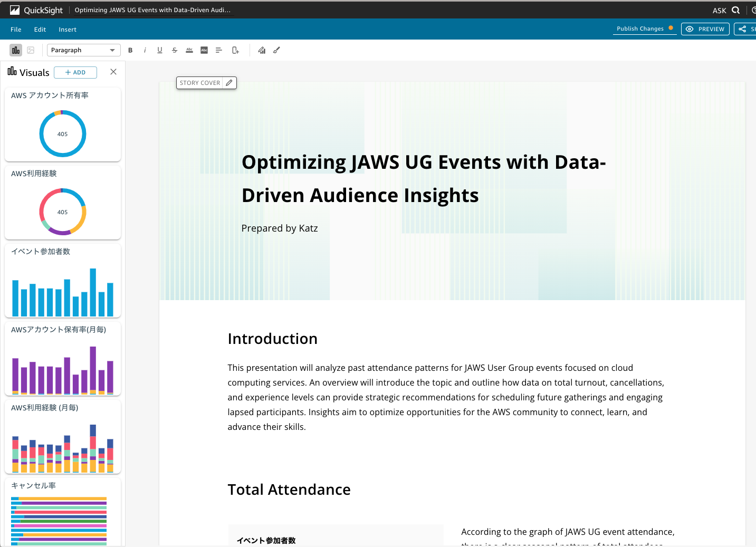
Task: Open the text color picker
Action: pos(189,50)
